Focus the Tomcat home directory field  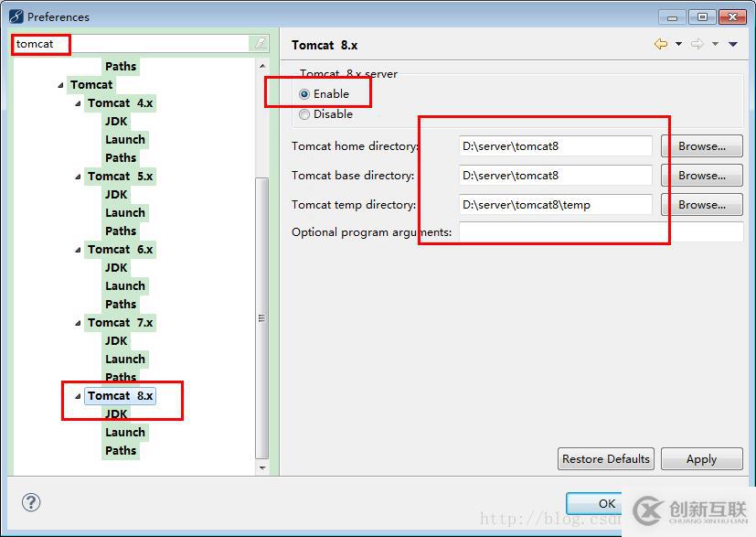coord(556,146)
